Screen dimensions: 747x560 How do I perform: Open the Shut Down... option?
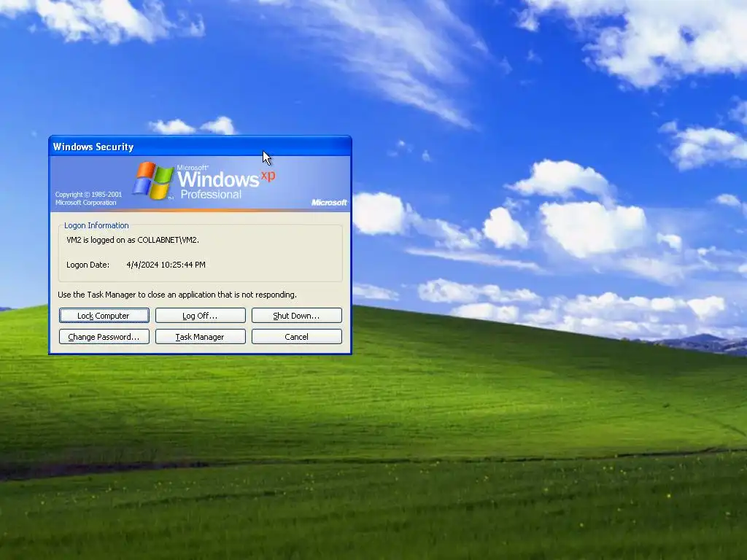pyautogui.click(x=296, y=315)
